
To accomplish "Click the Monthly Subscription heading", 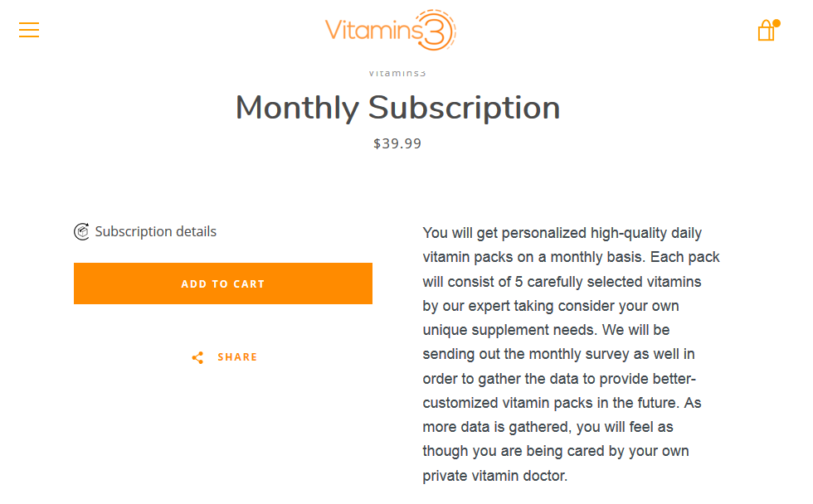I will (x=397, y=108).
